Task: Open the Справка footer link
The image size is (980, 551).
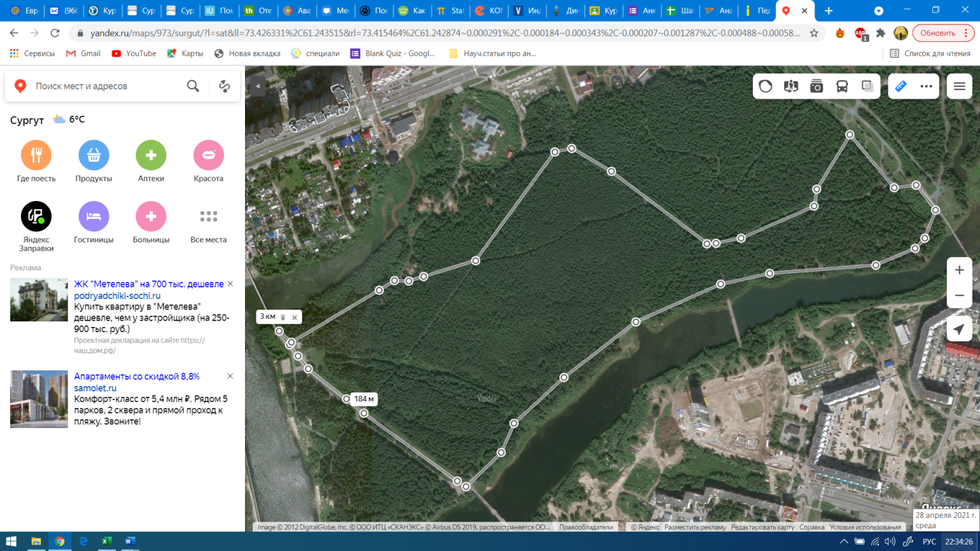Action: tap(812, 527)
